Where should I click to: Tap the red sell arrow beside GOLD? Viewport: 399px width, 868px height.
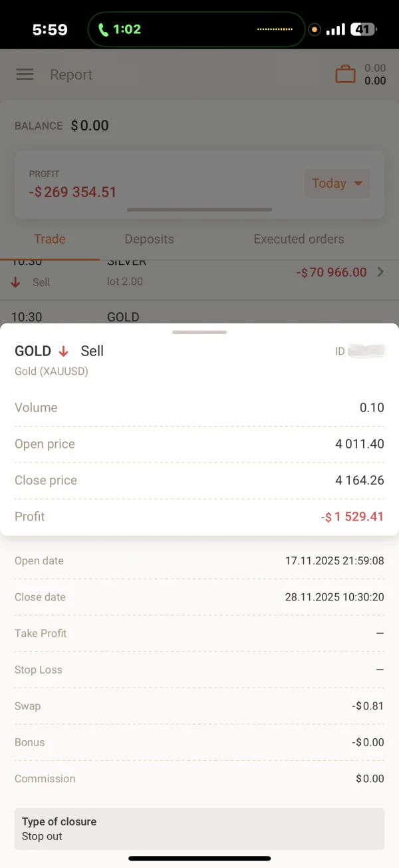pyautogui.click(x=64, y=351)
